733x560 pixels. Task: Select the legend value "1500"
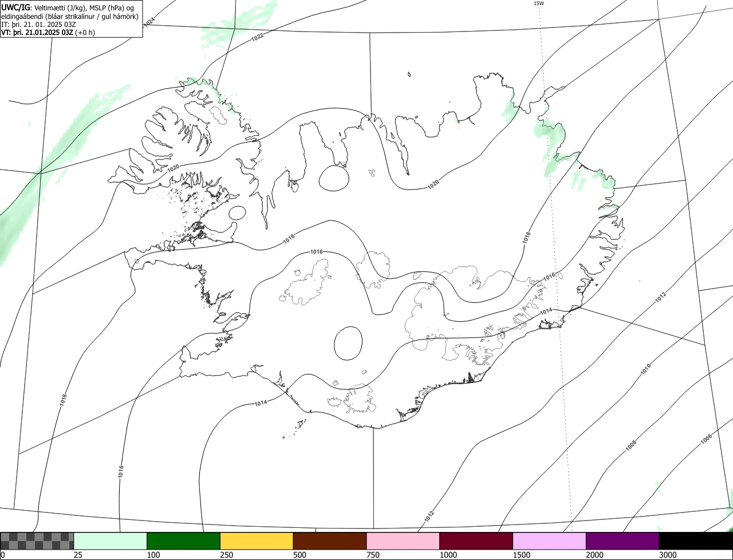click(x=521, y=555)
